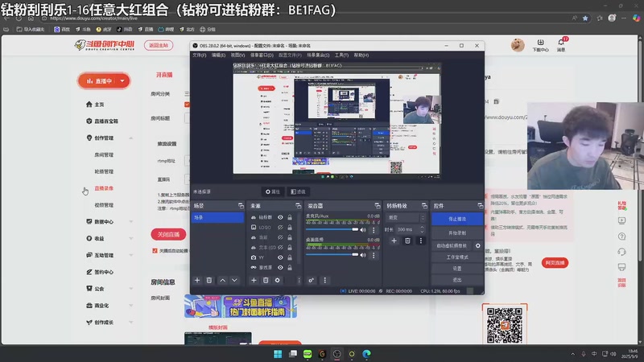Undock the sources panel with popout icon
The image size is (644, 362).
coord(298,206)
